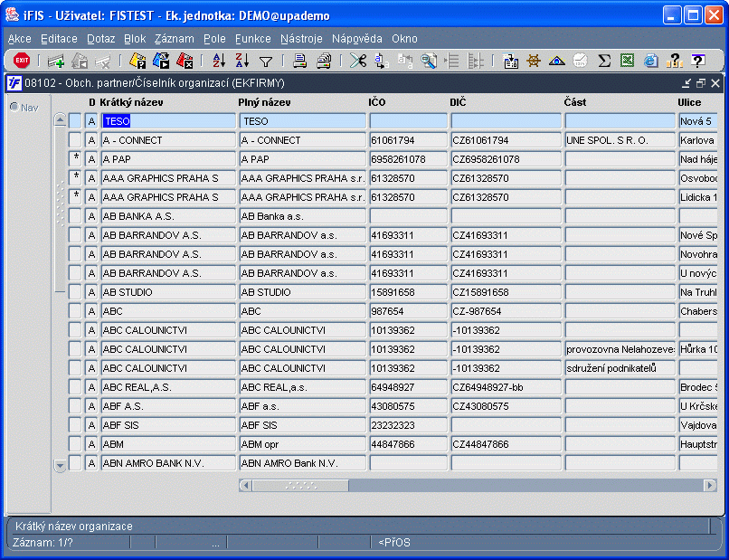This screenshot has width=729, height=560.
Task: Click the vertical scrollbar thumb
Action: pos(60,209)
